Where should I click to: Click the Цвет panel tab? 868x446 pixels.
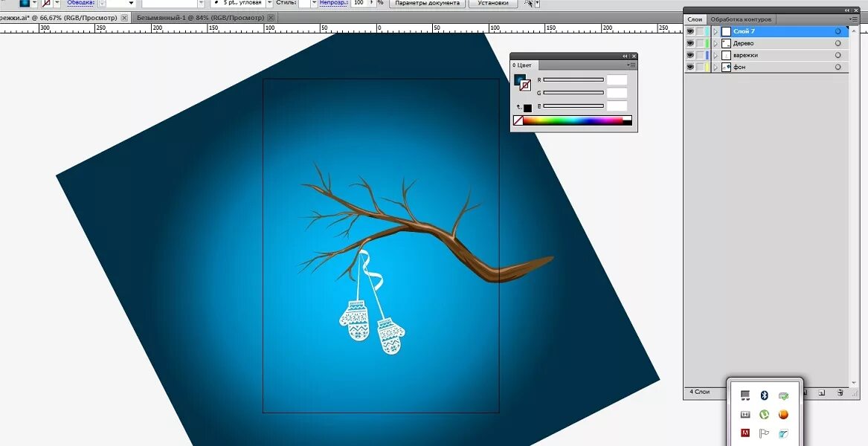(x=523, y=65)
